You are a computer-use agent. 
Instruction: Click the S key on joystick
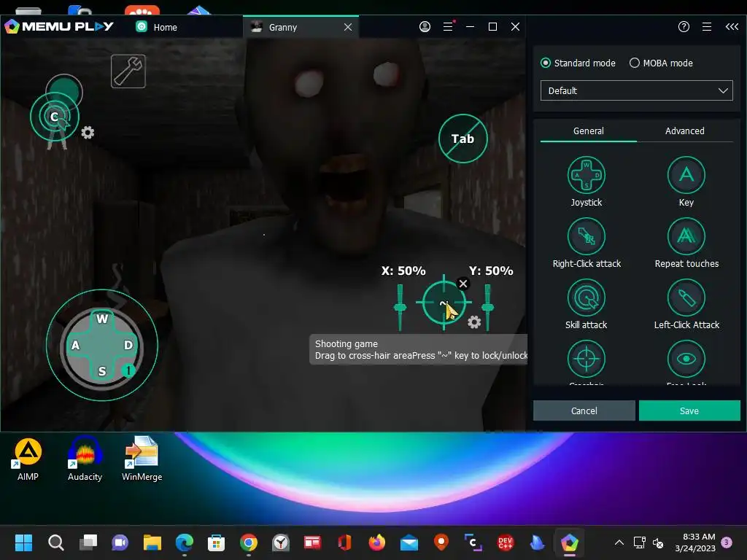point(102,371)
